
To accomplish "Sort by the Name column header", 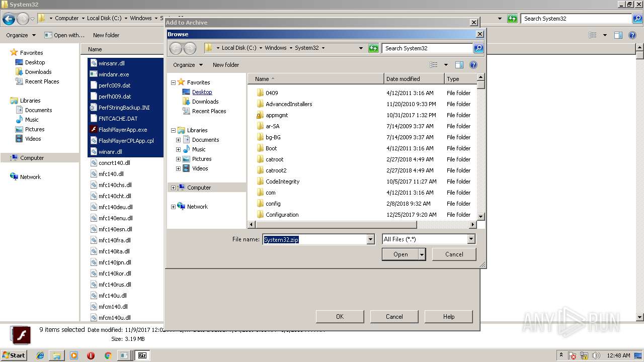I will 315,79.
